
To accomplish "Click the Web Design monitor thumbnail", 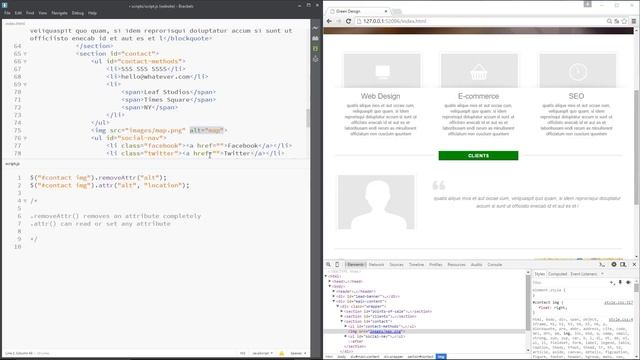I will (382, 71).
